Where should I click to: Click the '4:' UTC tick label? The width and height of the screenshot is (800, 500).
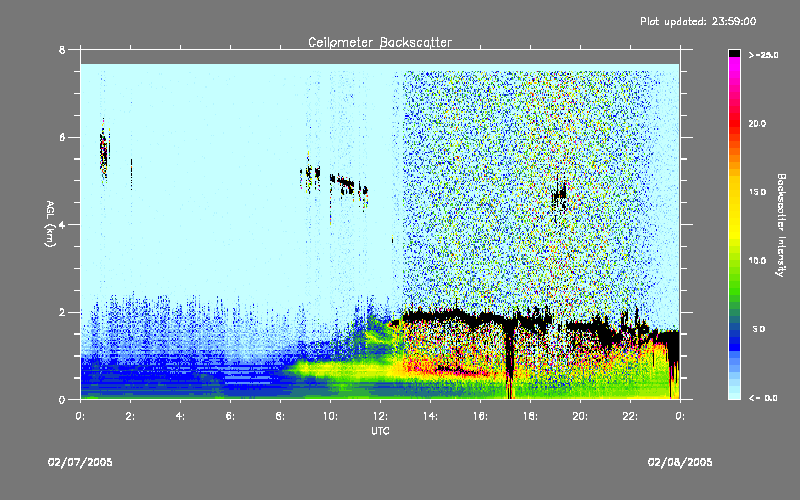[x=180, y=416]
